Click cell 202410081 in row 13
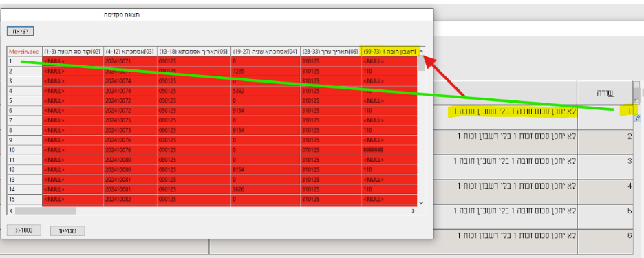This screenshot has height=258, width=644. click(x=130, y=180)
